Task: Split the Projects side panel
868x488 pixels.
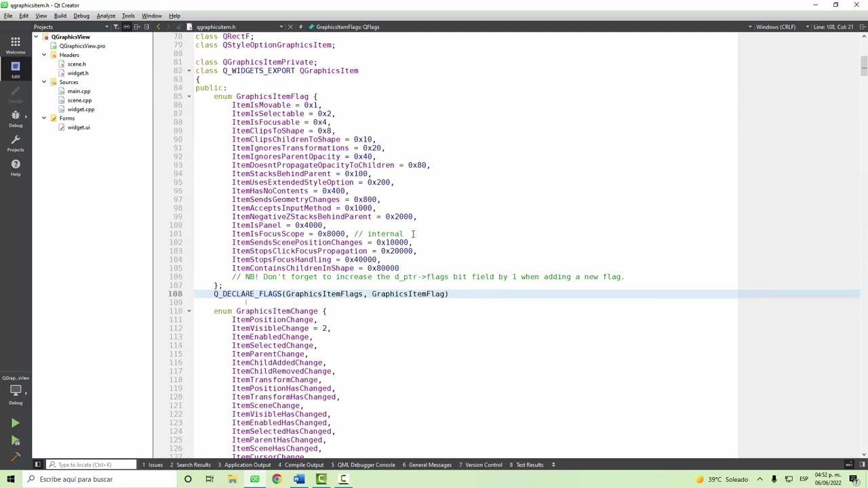Action: [137, 27]
